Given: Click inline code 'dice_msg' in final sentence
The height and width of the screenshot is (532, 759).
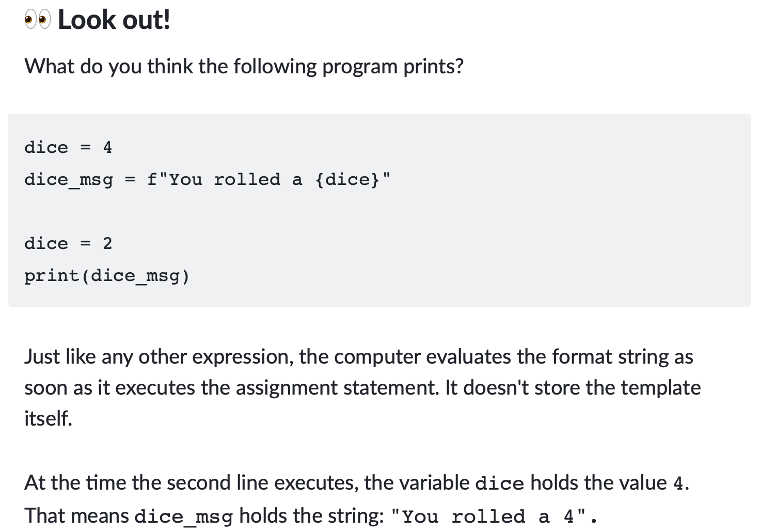Looking at the screenshot, I should (183, 517).
